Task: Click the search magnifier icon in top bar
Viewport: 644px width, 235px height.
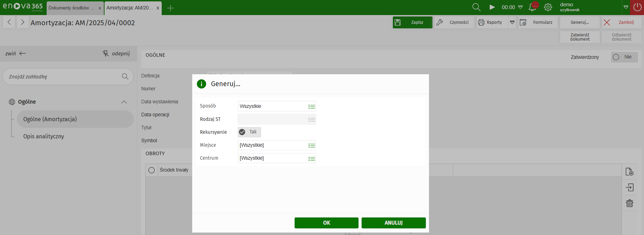Action: (476, 7)
